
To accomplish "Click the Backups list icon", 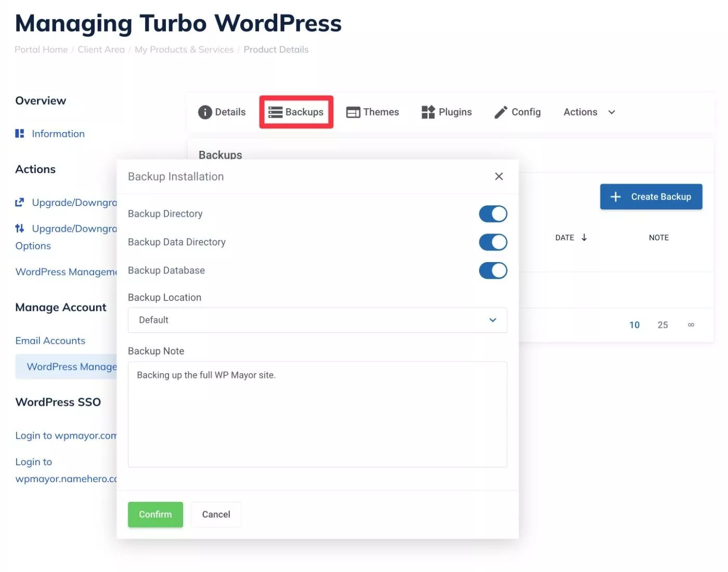I will pos(275,112).
